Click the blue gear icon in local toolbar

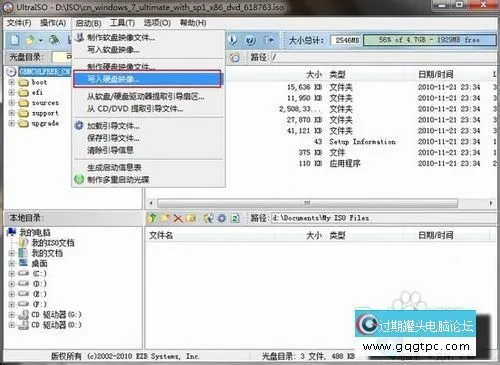[x=222, y=218]
